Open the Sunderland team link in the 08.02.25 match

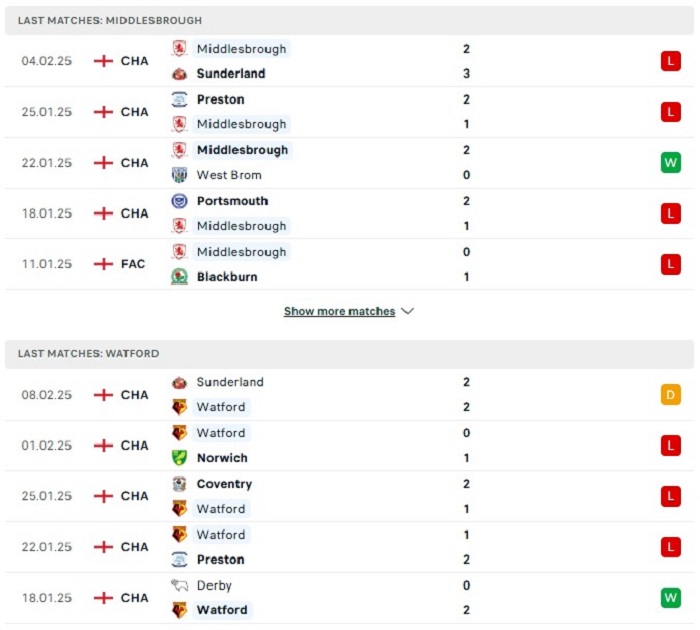(x=230, y=382)
